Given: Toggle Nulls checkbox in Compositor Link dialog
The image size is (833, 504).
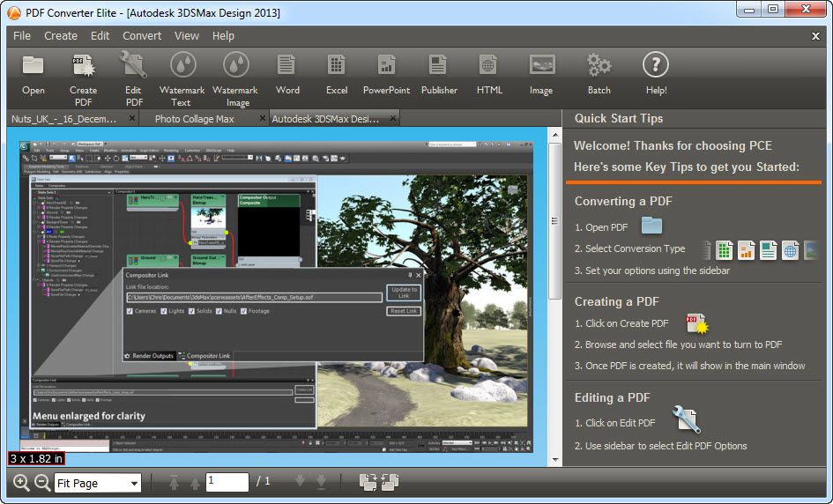Looking at the screenshot, I should point(219,311).
